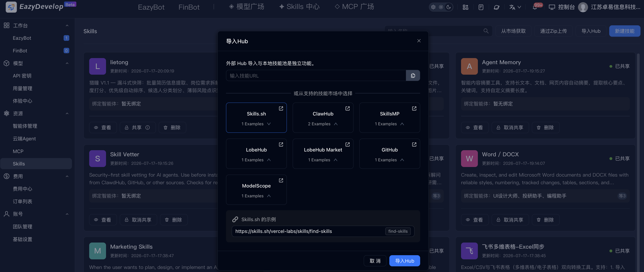Select ModelScope marketplace card
644x272 pixels.
click(256, 190)
